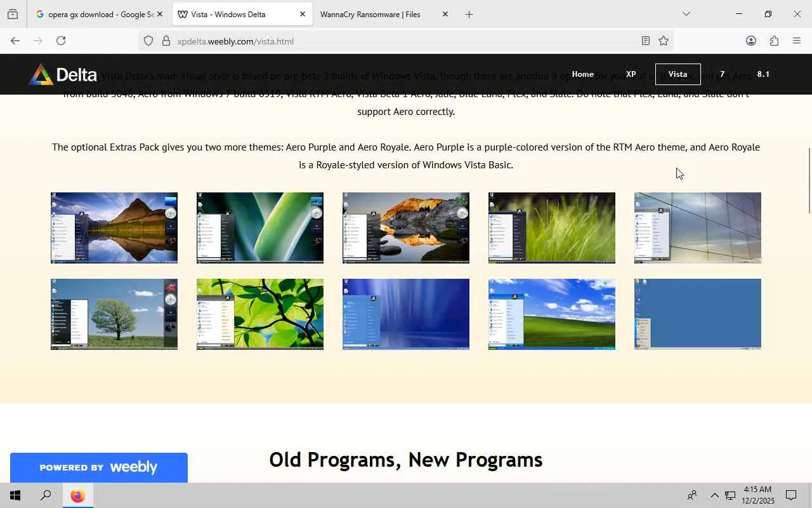Image resolution: width=812 pixels, height=508 pixels.
Task: Expand the list all tabs dropdown
Action: 686,14
